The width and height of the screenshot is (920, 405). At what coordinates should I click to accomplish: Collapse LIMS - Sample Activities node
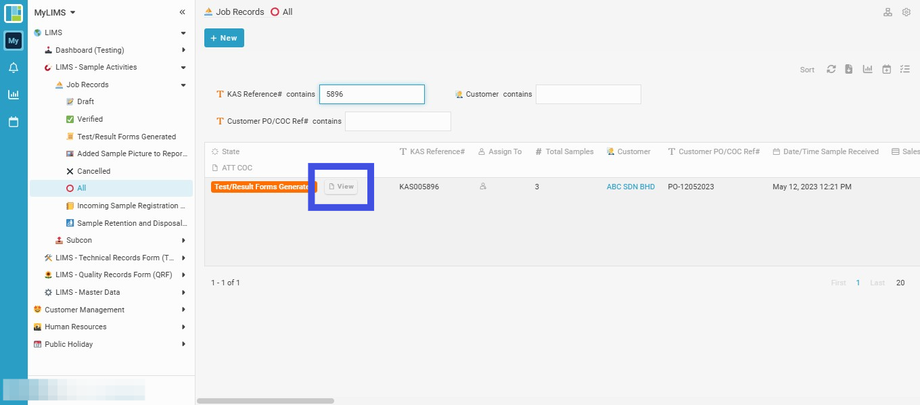[184, 68]
